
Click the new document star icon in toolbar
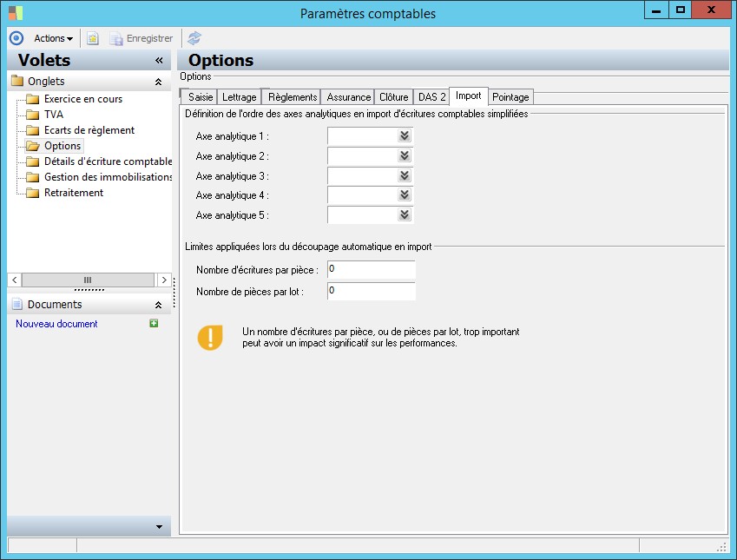point(93,38)
